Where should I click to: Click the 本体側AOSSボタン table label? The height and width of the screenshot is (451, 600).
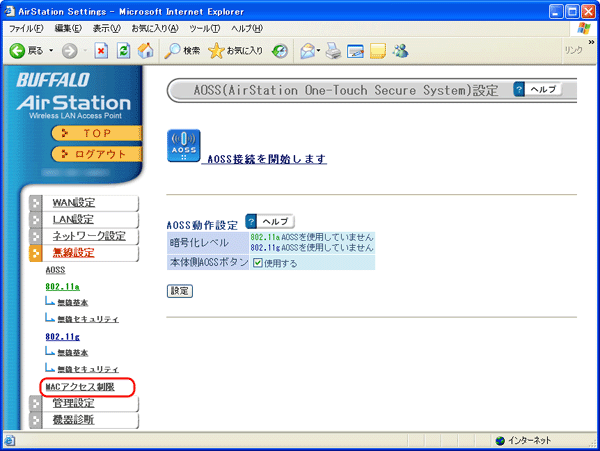tap(208, 262)
